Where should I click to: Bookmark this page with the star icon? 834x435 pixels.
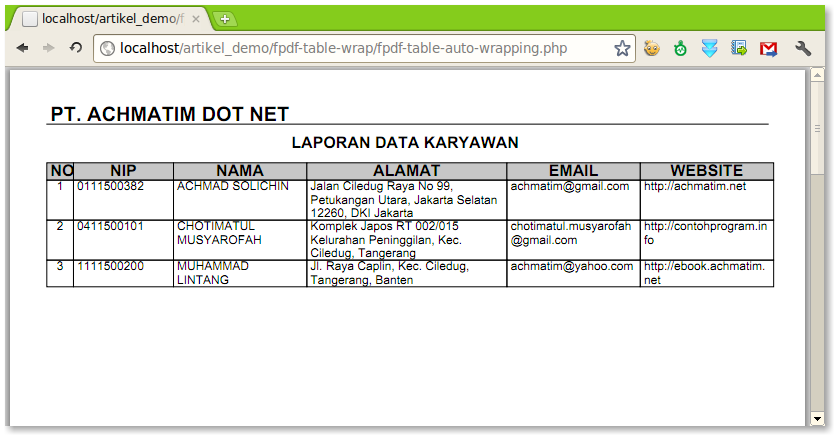point(622,48)
